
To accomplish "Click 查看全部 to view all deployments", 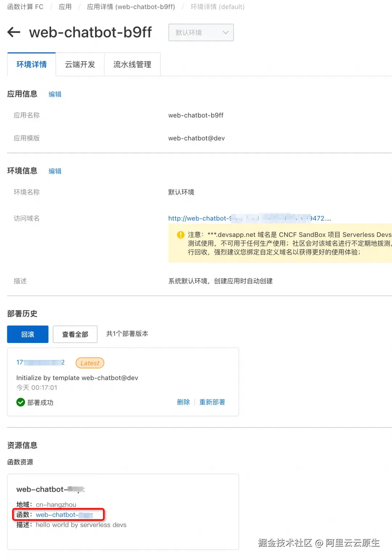I will click(x=75, y=334).
